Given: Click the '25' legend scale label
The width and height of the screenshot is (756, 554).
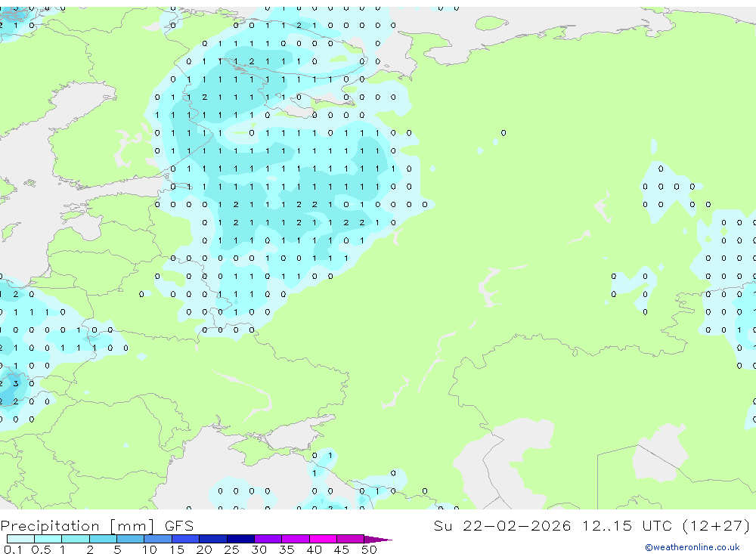Looking at the screenshot, I should click(x=232, y=549).
